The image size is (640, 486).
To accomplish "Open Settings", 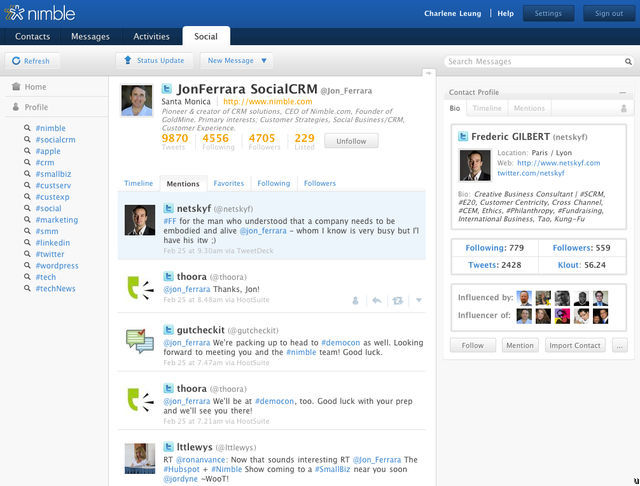I will (548, 13).
